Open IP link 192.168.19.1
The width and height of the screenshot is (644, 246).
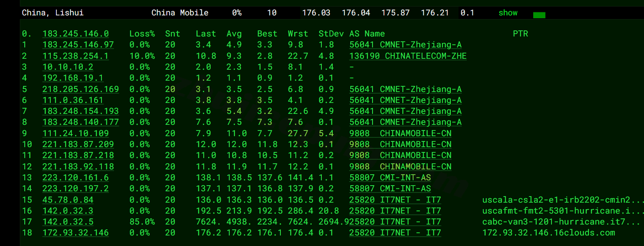click(x=73, y=78)
